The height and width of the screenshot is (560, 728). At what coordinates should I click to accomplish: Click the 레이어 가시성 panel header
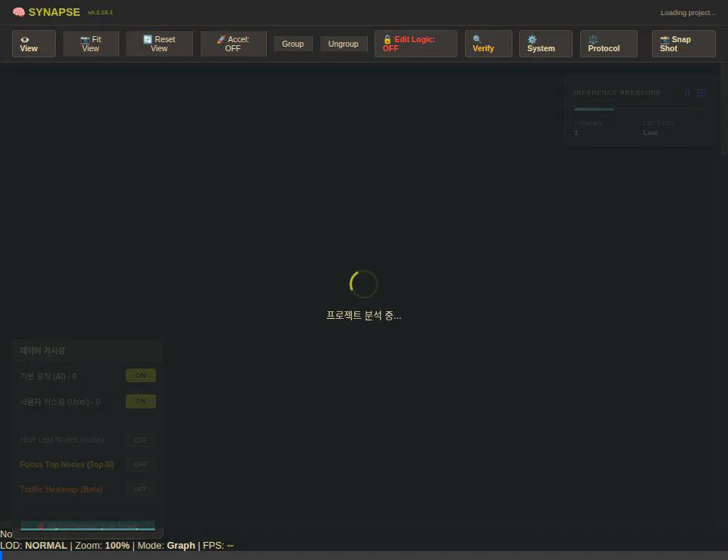(x=87, y=350)
